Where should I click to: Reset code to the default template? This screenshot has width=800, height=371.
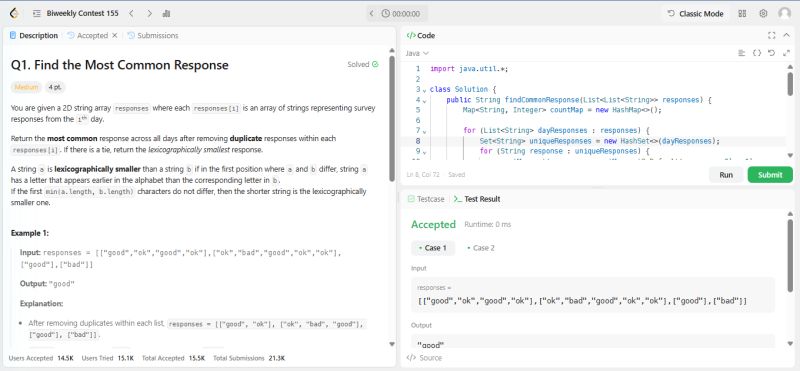pos(771,53)
